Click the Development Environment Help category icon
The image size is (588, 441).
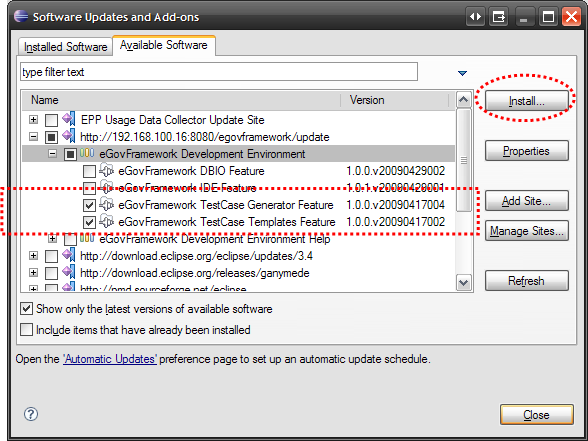click(x=87, y=237)
